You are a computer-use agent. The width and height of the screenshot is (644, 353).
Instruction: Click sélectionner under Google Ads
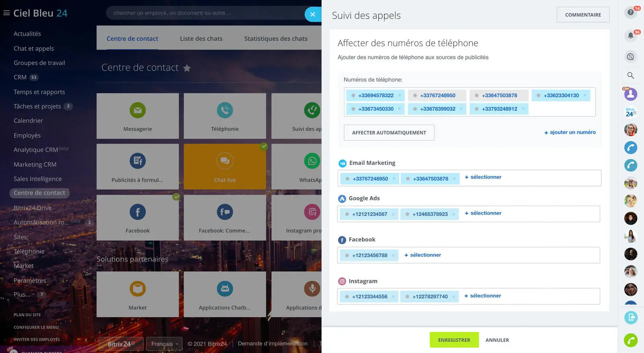(x=483, y=213)
